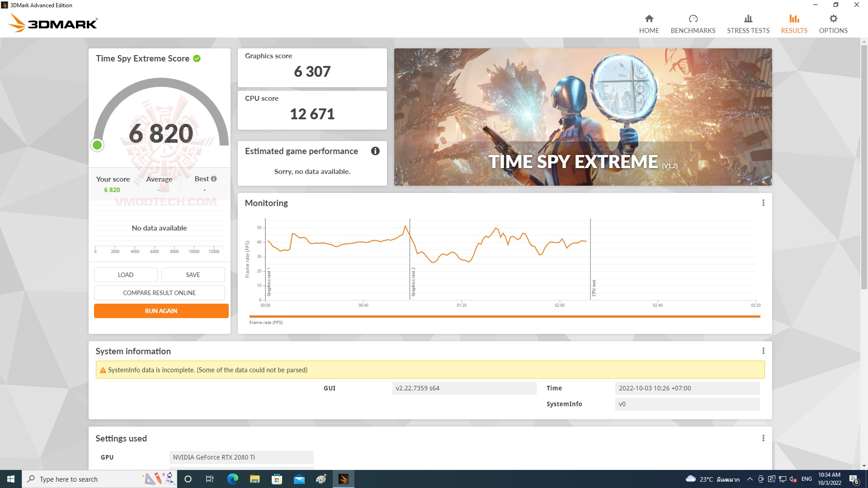Viewport: 868px width, 488px height.
Task: Click the COMPARE RESULT ONLINE button
Action: click(159, 292)
